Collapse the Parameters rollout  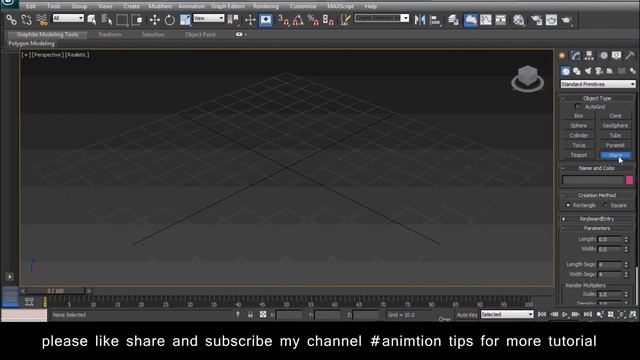coord(597,229)
